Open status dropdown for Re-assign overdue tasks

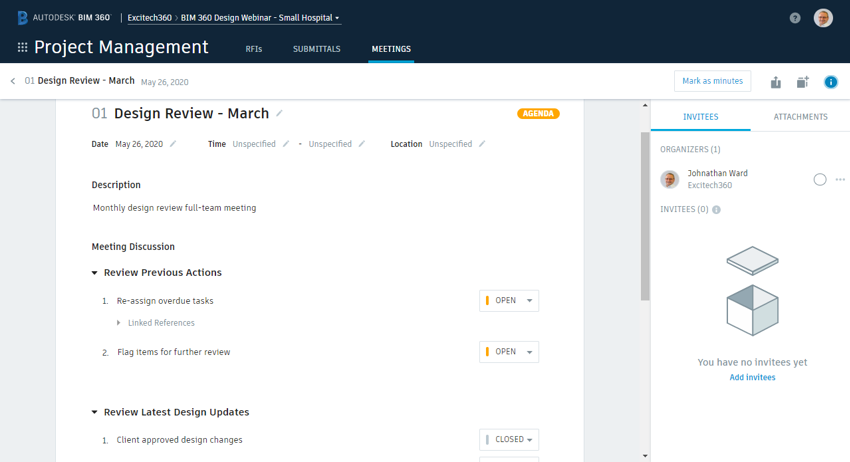tap(509, 300)
